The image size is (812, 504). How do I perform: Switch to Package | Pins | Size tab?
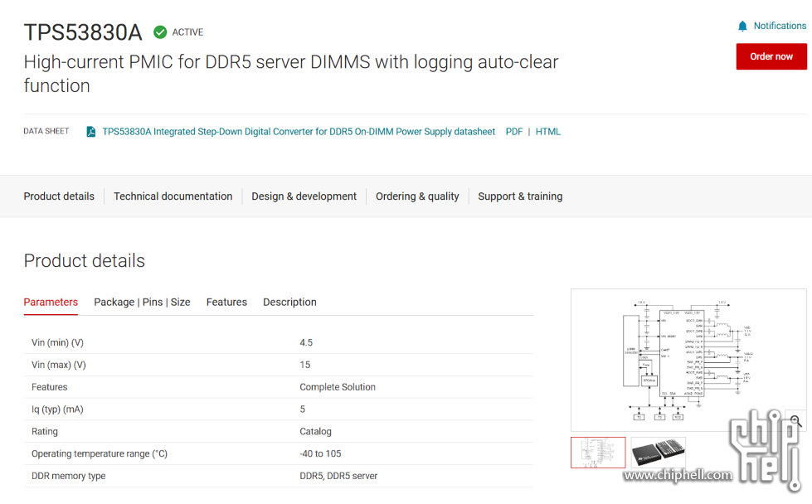point(142,303)
